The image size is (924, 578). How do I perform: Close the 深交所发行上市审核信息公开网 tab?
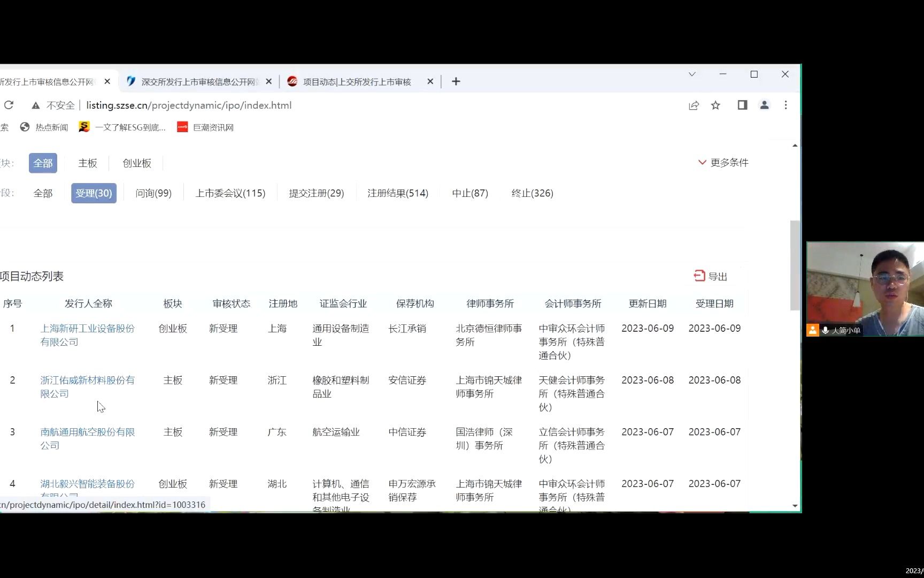coord(269,81)
